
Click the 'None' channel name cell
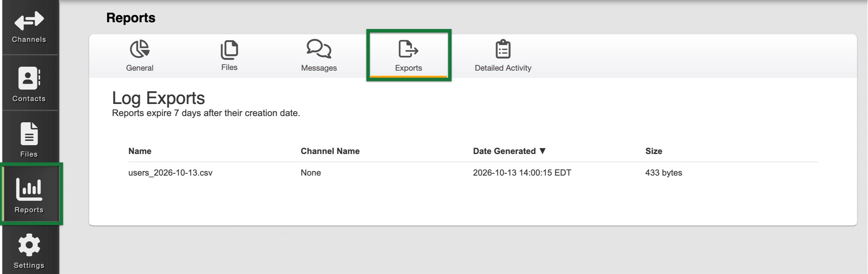click(311, 173)
